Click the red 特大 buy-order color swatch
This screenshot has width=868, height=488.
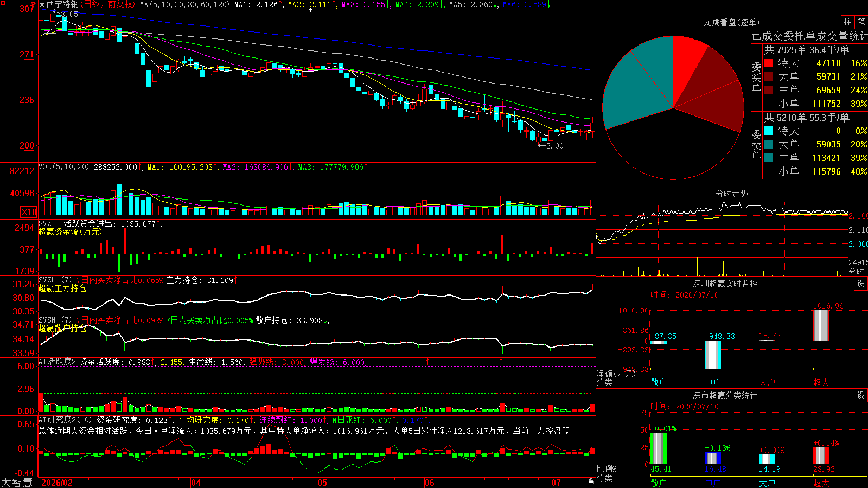768,63
